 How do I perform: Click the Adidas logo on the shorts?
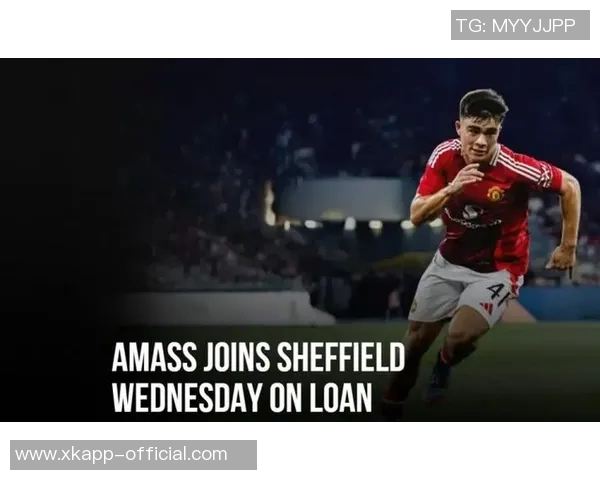click(488, 308)
